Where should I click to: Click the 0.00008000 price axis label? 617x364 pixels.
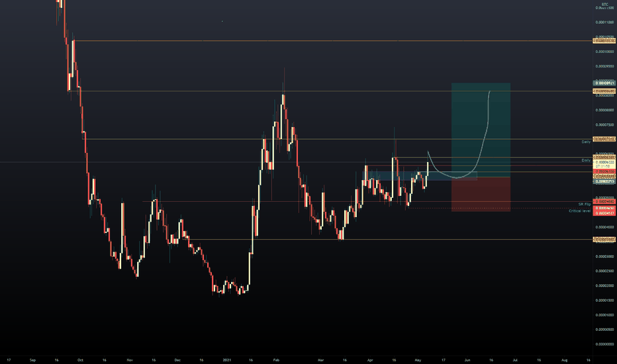pyautogui.click(x=604, y=110)
